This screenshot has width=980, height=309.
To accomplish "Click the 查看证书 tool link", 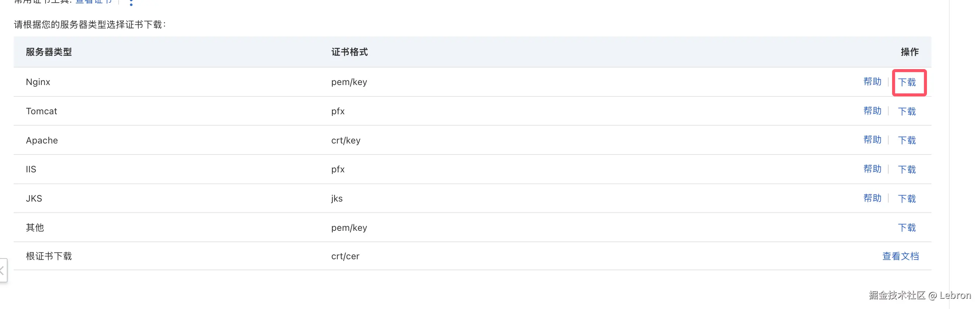I will click(94, 2).
